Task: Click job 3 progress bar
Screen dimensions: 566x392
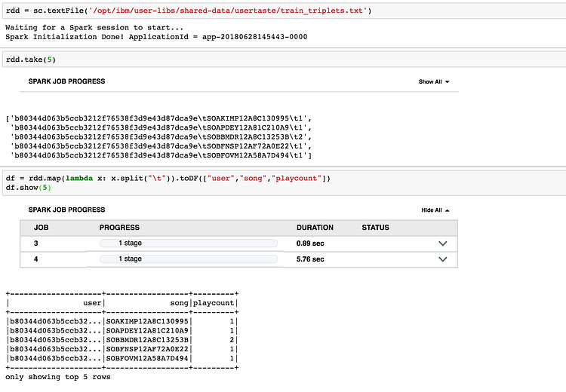Action: point(189,243)
